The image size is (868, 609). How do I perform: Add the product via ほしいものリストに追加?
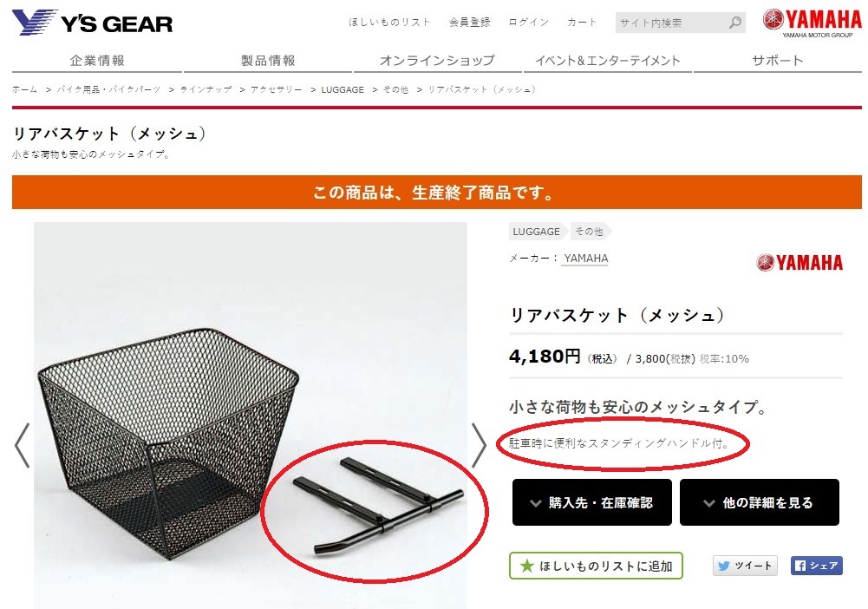596,566
